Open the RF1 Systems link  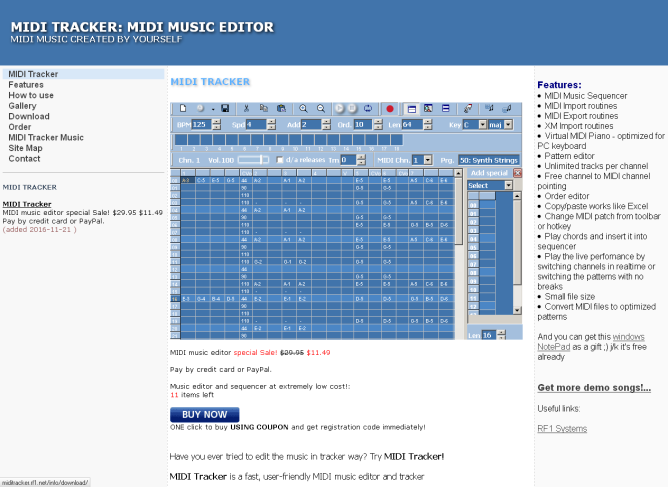(x=562, y=429)
